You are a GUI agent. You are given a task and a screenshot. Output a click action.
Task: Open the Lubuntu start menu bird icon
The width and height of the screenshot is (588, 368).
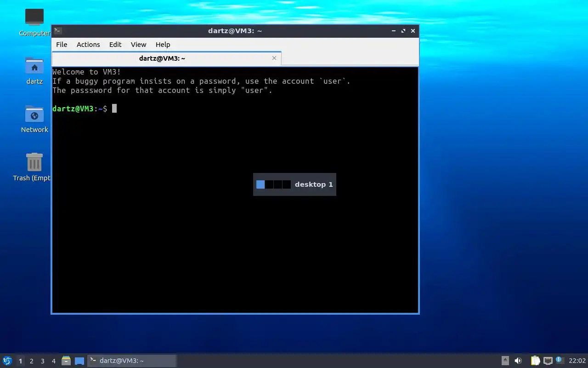pos(7,361)
